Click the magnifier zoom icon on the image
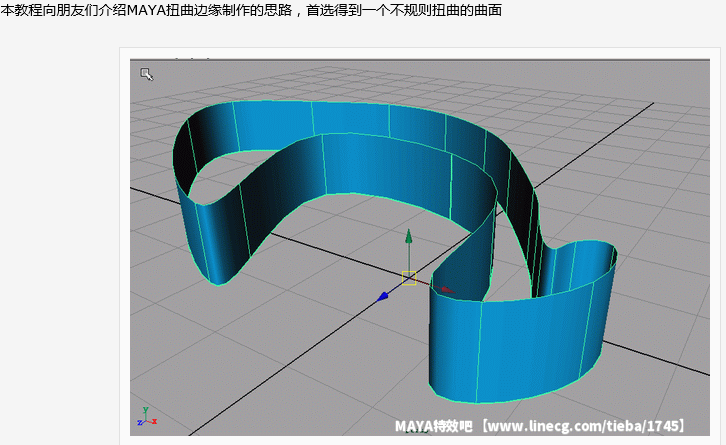Screen dimensions: 726x445 (146, 74)
